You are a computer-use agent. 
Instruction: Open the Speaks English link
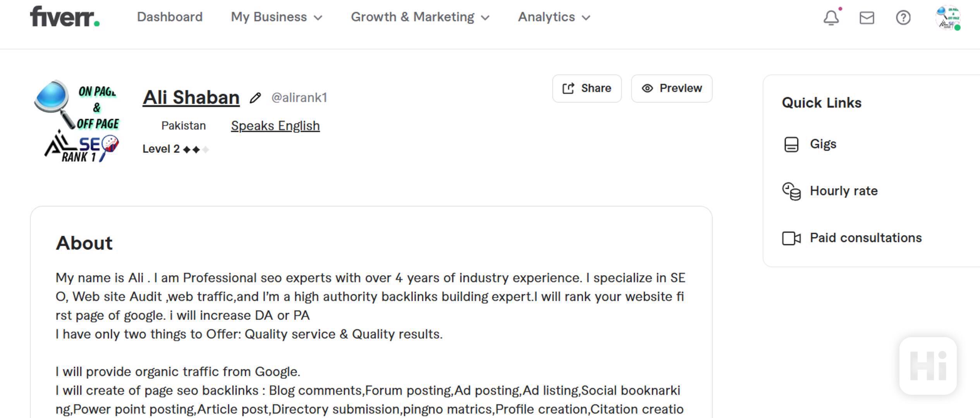(x=275, y=126)
